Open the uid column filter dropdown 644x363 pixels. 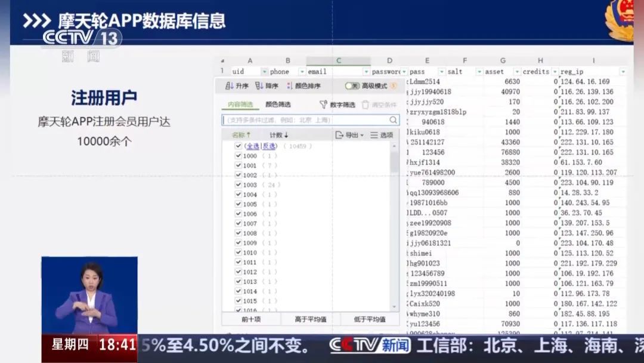pyautogui.click(x=264, y=72)
